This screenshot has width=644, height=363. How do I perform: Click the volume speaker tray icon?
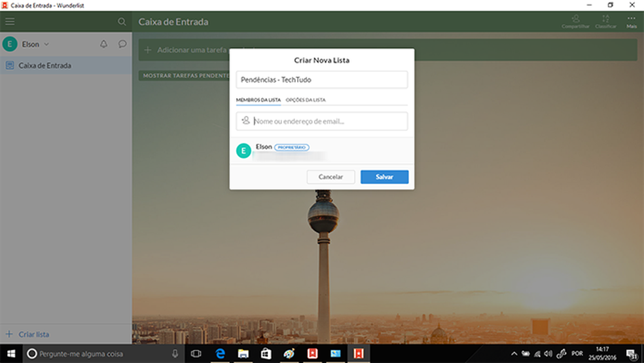(x=548, y=354)
